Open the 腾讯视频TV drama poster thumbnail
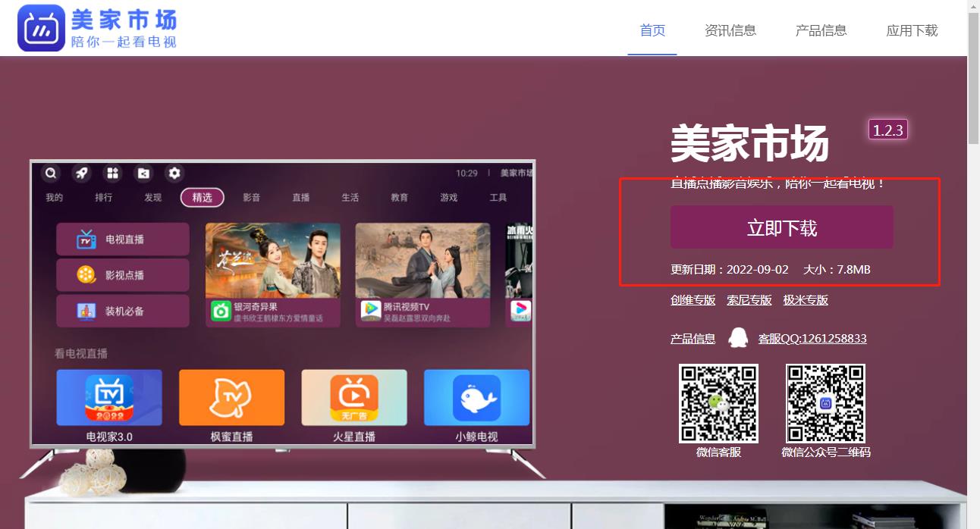Screen dimensions: 980x529 (x=422, y=261)
